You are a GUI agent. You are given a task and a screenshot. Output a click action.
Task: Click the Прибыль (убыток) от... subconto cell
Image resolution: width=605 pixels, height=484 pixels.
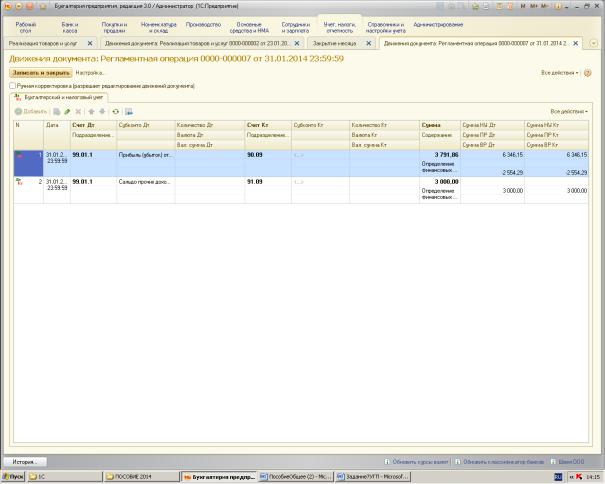[x=146, y=155]
